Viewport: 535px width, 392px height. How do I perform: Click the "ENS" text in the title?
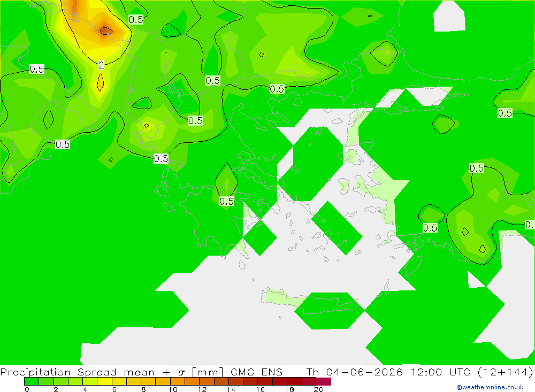272,372
